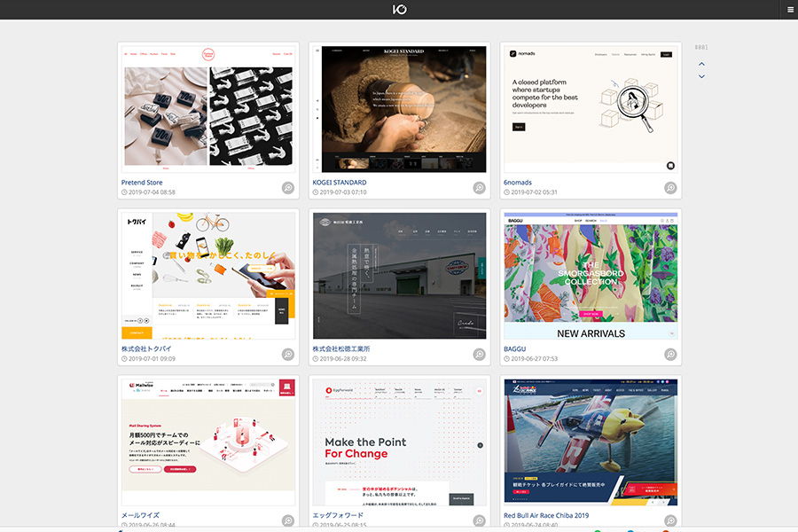This screenshot has height=532, width=798.
Task: Click the IO logo in header
Action: point(399,10)
